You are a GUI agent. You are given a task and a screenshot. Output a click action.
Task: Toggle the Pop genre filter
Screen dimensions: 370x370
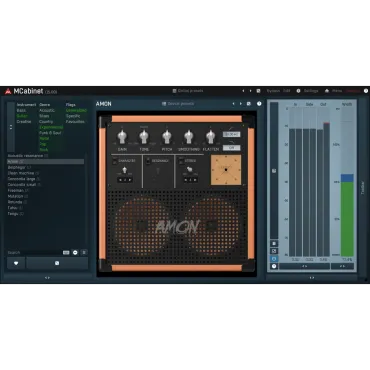43,144
